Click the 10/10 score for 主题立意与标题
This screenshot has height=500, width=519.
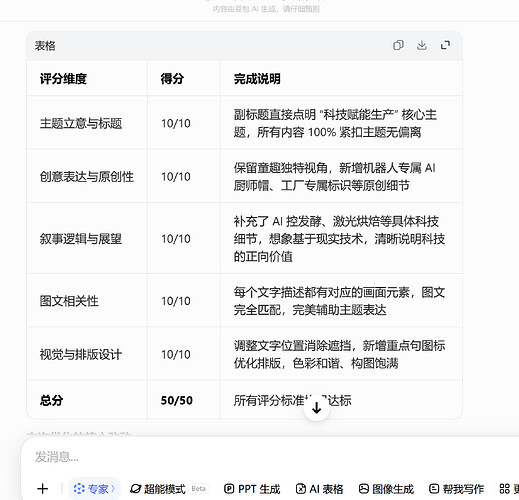click(x=176, y=123)
